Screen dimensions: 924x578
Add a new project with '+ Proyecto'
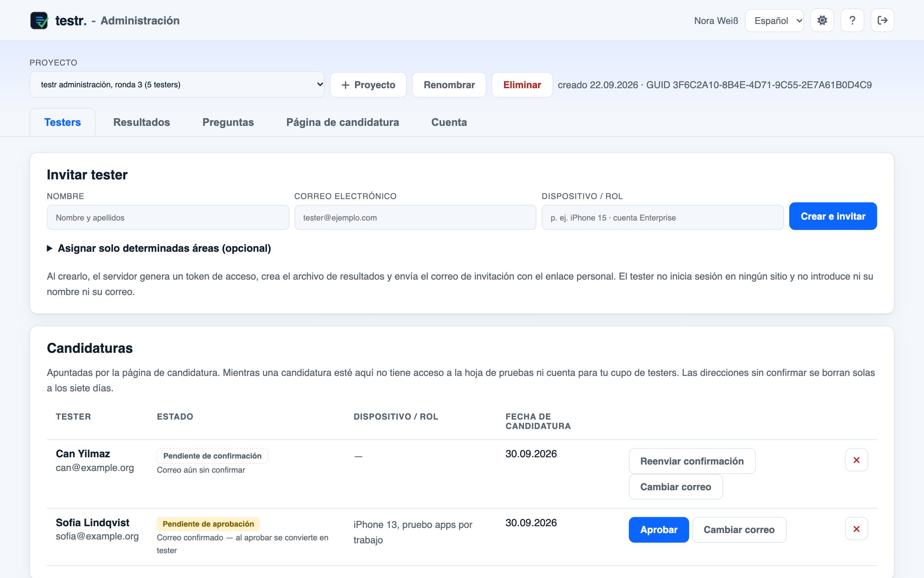pyautogui.click(x=368, y=85)
